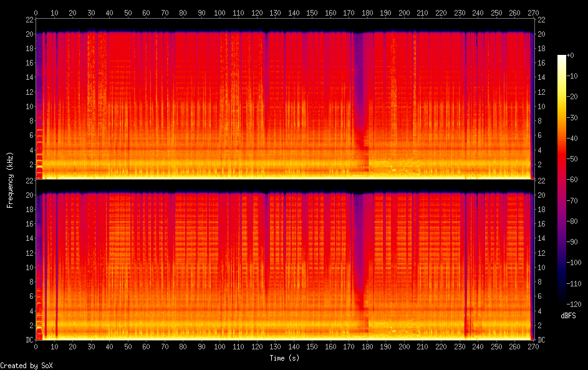The width and height of the screenshot is (588, 370).
Task: Click '180' on the top time axis
Action: click(367, 12)
